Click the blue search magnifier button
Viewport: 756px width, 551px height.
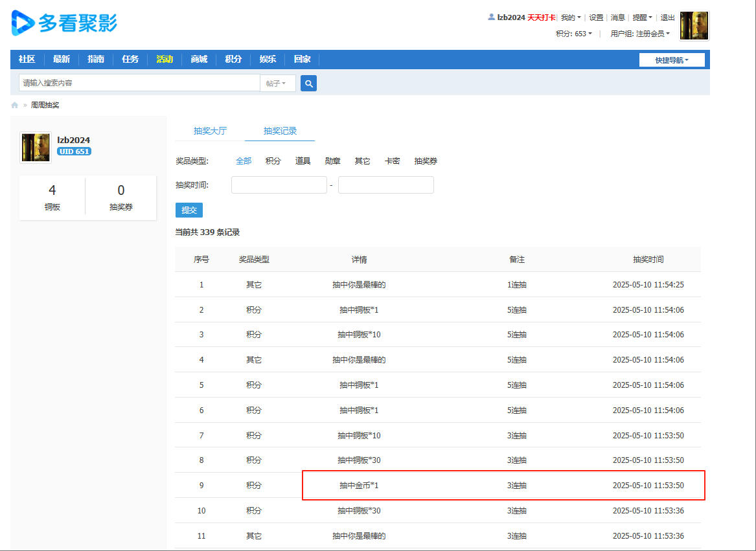[x=308, y=84]
